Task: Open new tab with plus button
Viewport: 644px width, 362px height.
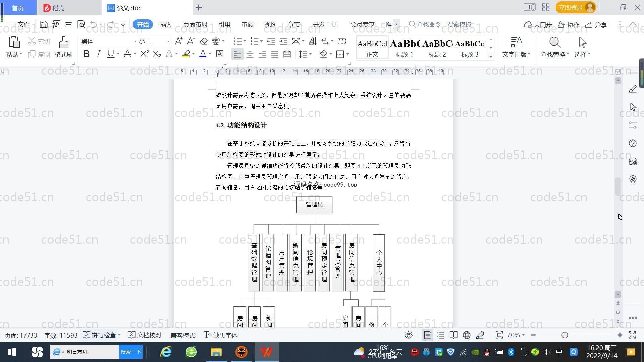Action: point(199,7)
